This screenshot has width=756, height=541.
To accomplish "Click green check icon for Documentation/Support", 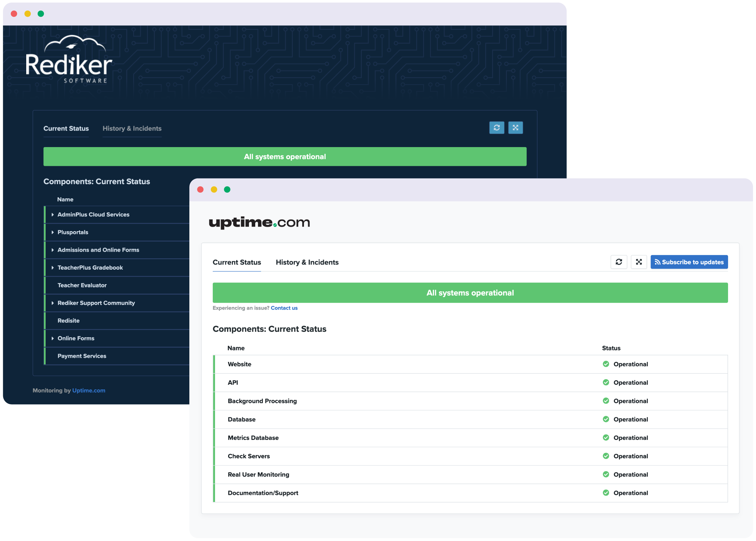I will [606, 493].
